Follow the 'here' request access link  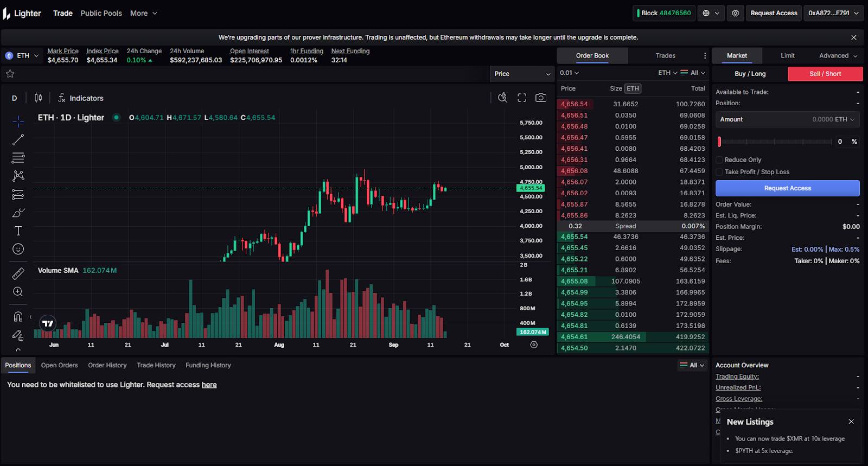click(209, 385)
